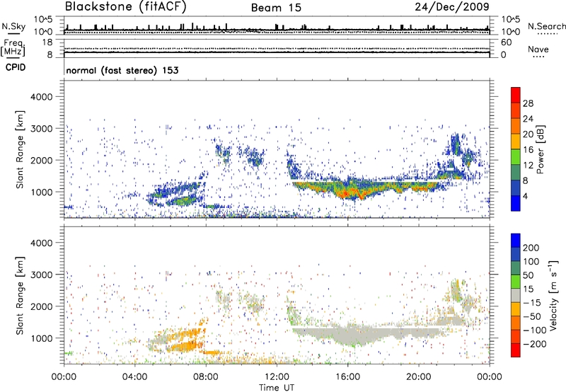This screenshot has width=566, height=392.
Task: Select the "3000" tick of the velocity panel
Action: 41,275
